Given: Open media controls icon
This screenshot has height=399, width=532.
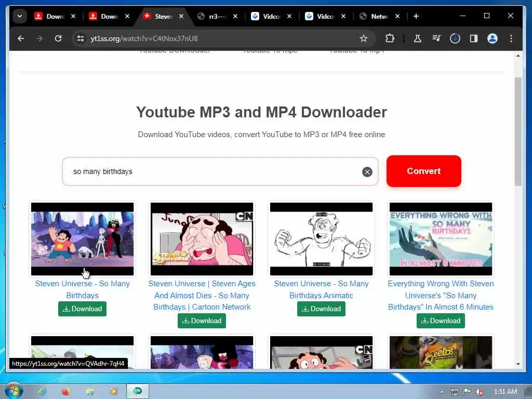Looking at the screenshot, I should tap(436, 38).
